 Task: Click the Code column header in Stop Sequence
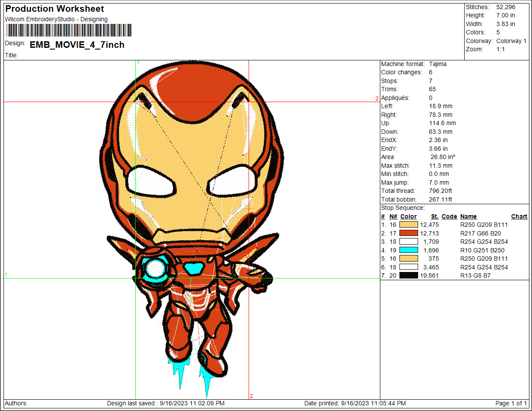point(449,216)
